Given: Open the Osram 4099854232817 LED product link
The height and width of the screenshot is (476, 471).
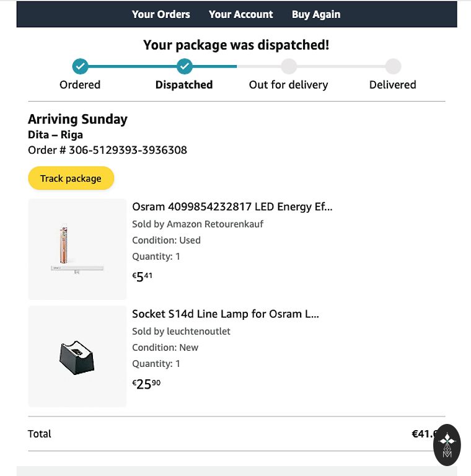Looking at the screenshot, I should coord(232,207).
